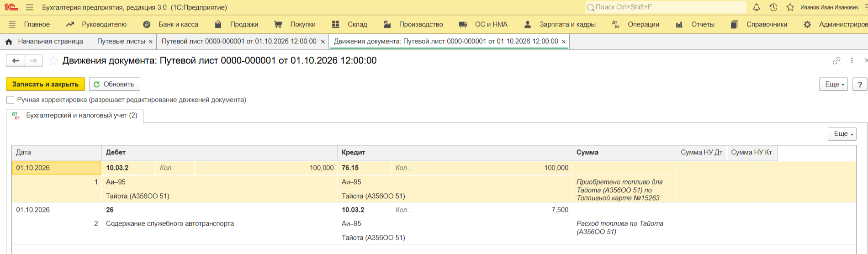Navigate back with left arrow button
The width and height of the screenshot is (868, 254).
point(16,61)
